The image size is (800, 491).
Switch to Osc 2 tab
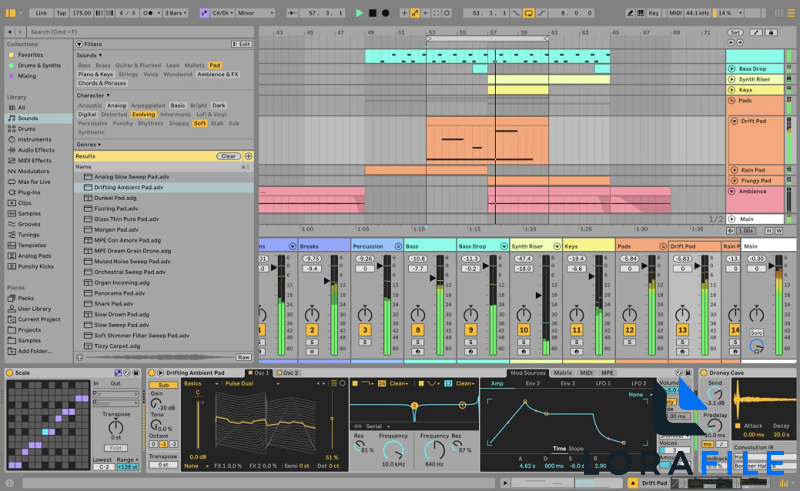(x=288, y=373)
